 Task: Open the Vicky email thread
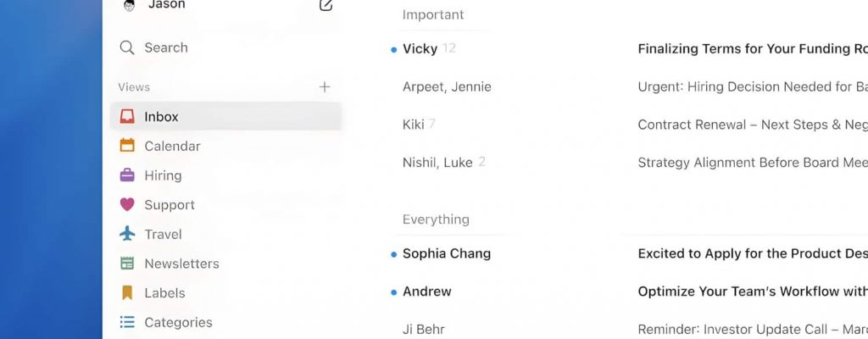pyautogui.click(x=420, y=49)
